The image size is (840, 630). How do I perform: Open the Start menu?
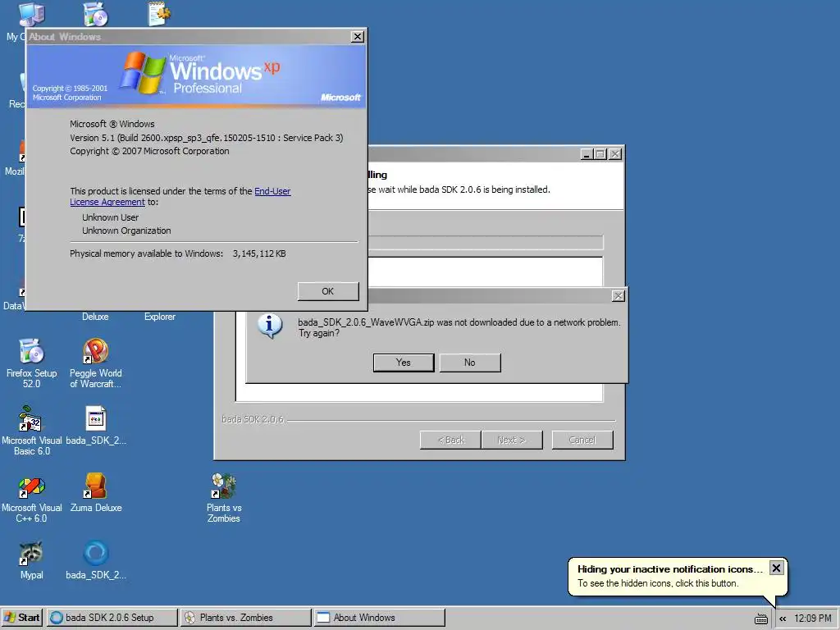[21, 618]
